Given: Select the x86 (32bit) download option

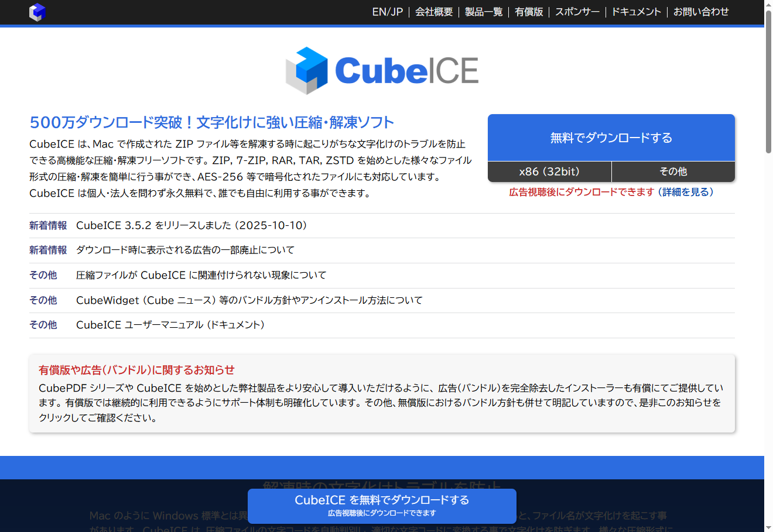Looking at the screenshot, I should tap(549, 171).
